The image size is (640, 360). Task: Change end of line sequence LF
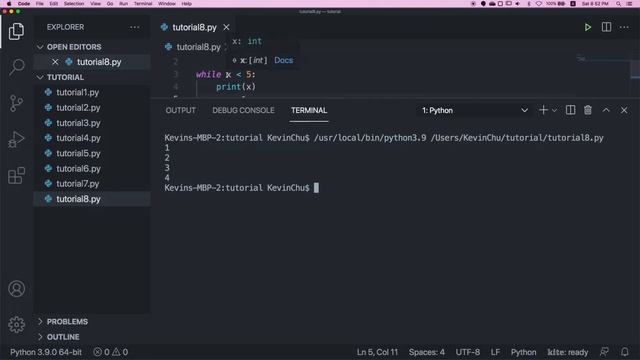[495, 352]
